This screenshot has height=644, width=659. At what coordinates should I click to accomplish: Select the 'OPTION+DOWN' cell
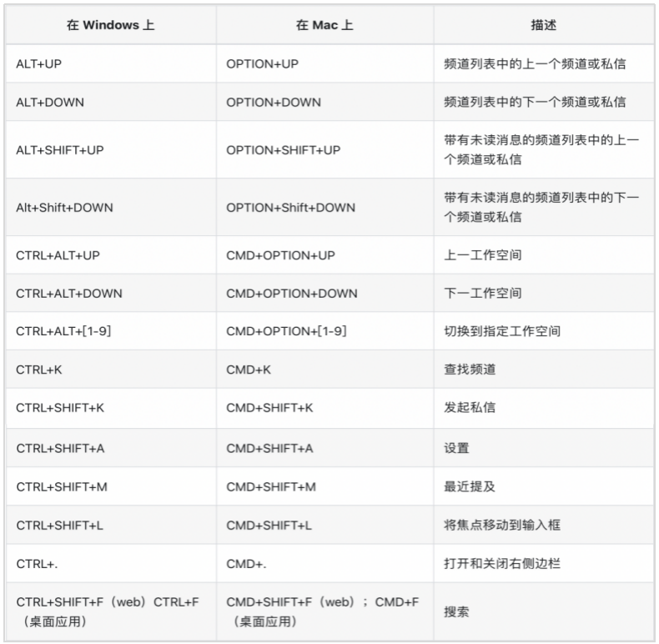[324, 102]
